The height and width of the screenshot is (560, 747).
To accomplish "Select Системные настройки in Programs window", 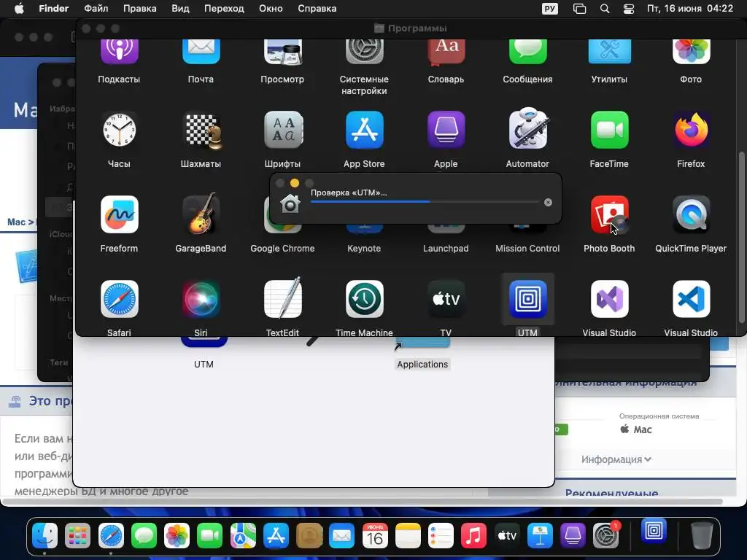I will tap(364, 50).
